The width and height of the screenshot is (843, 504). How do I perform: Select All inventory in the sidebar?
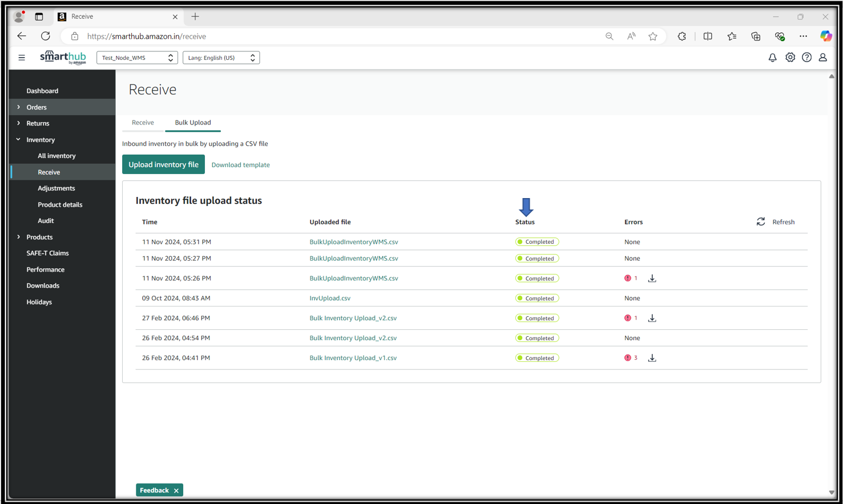pos(57,156)
